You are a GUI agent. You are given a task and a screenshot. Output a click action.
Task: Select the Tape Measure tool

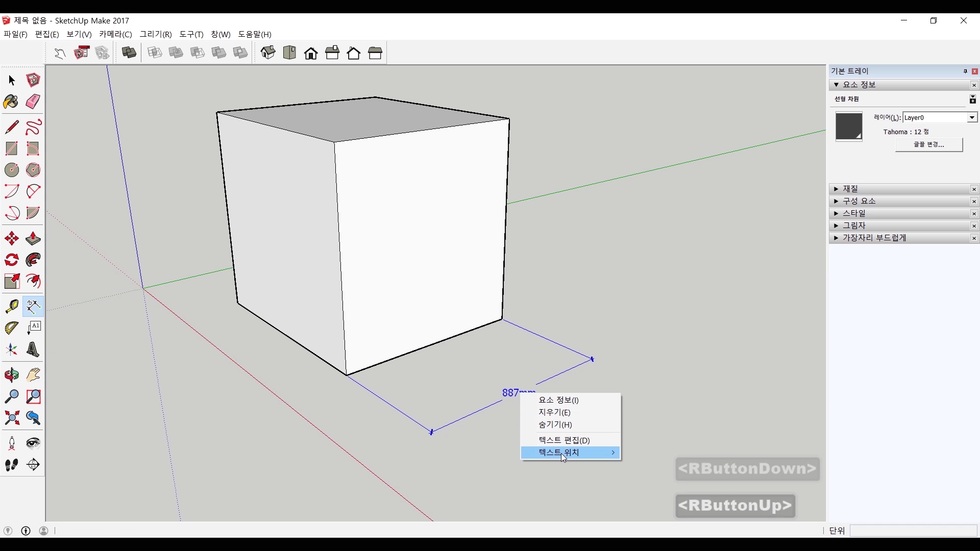point(11,306)
